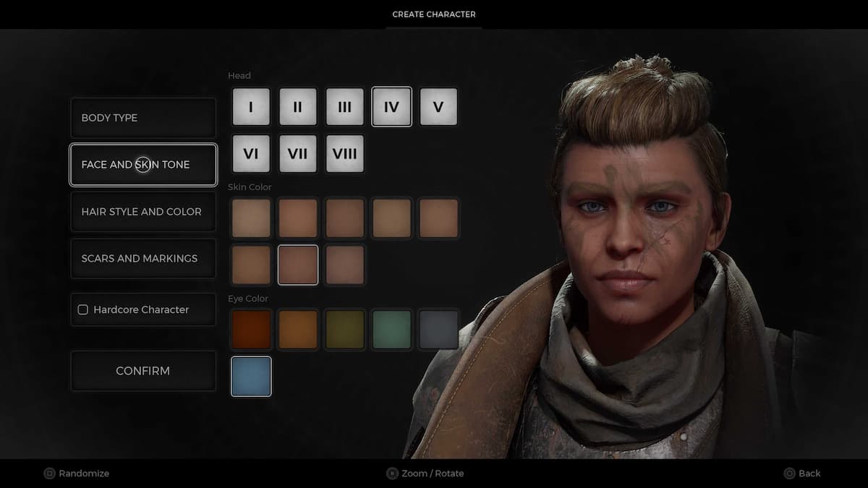Pick the first skin color swatch
The image size is (868, 488).
[x=251, y=218]
